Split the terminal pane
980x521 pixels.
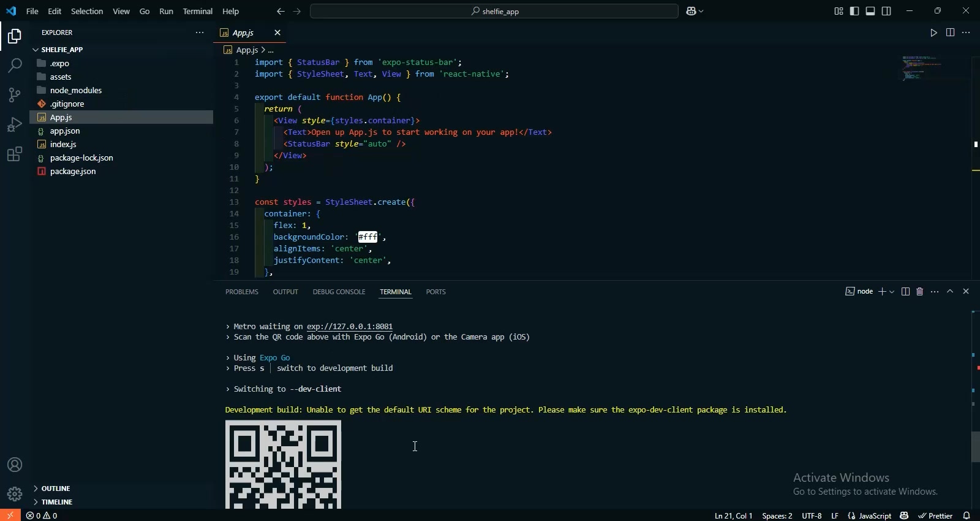click(x=906, y=292)
